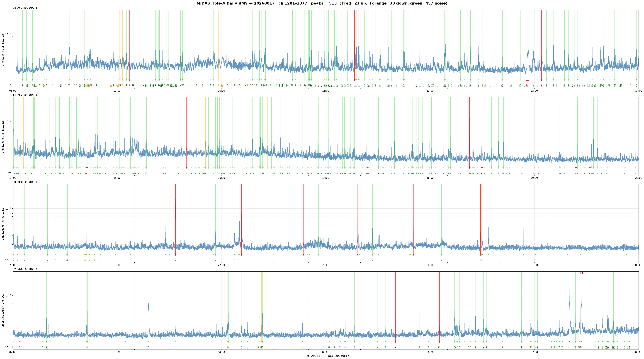Click the 03:00 time tick label

pyautogui.click(x=117, y=352)
